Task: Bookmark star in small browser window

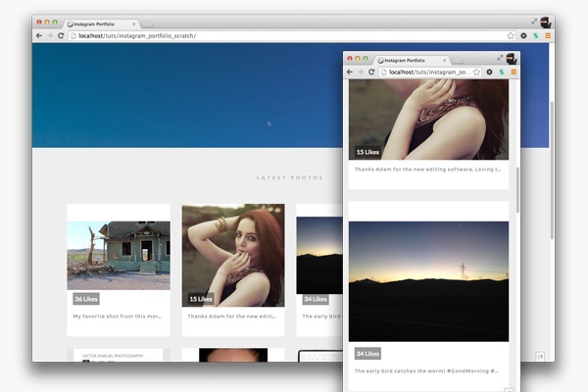Action: (x=476, y=72)
